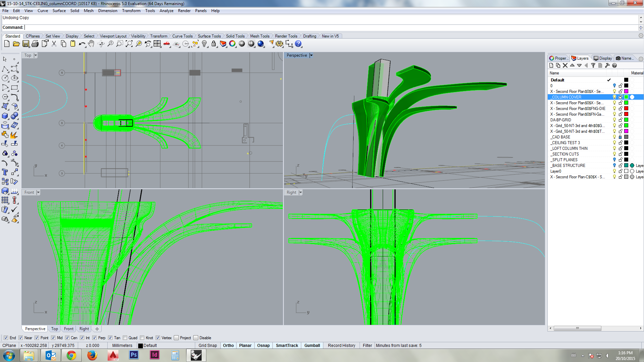Switch to the Mesh Tools toolbar tab

pos(260,36)
